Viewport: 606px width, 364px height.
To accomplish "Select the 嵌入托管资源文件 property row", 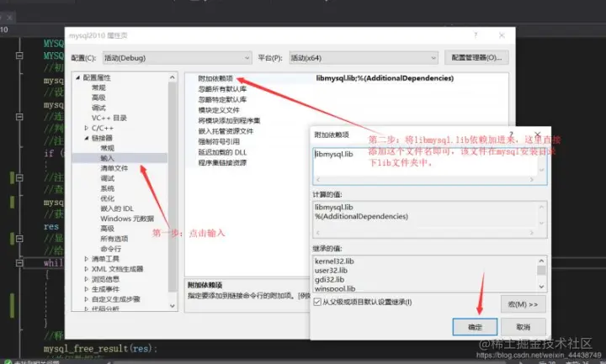I will (226, 131).
